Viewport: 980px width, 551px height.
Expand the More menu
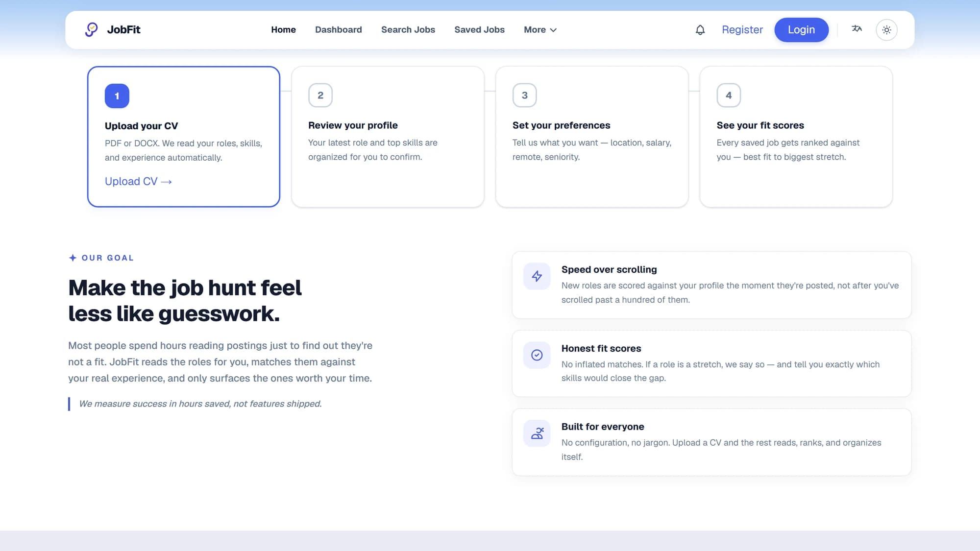coord(540,30)
